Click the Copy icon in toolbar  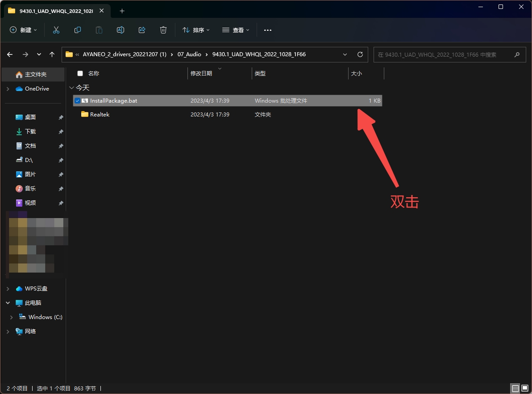[x=78, y=30]
